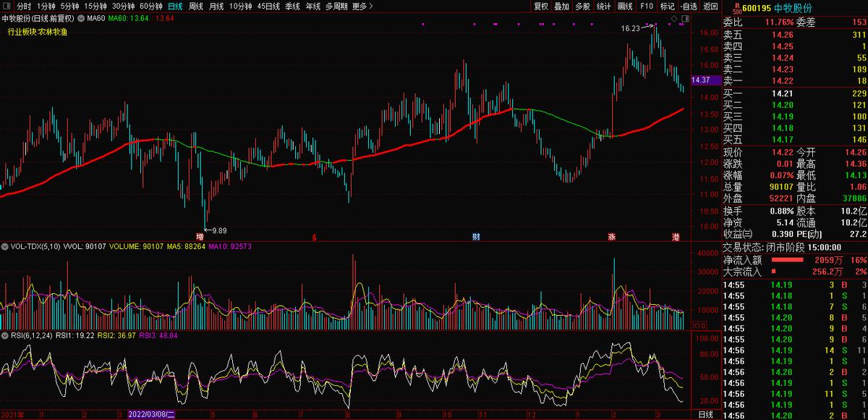Click the 2022/03/08 date marker on axis
868x420 pixels.
(150, 415)
